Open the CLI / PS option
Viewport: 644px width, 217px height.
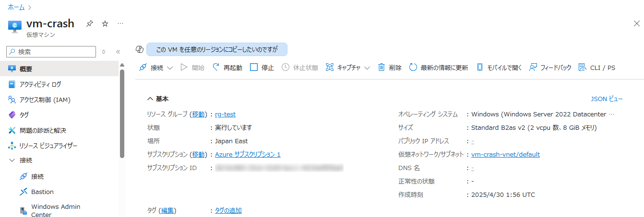click(x=597, y=68)
